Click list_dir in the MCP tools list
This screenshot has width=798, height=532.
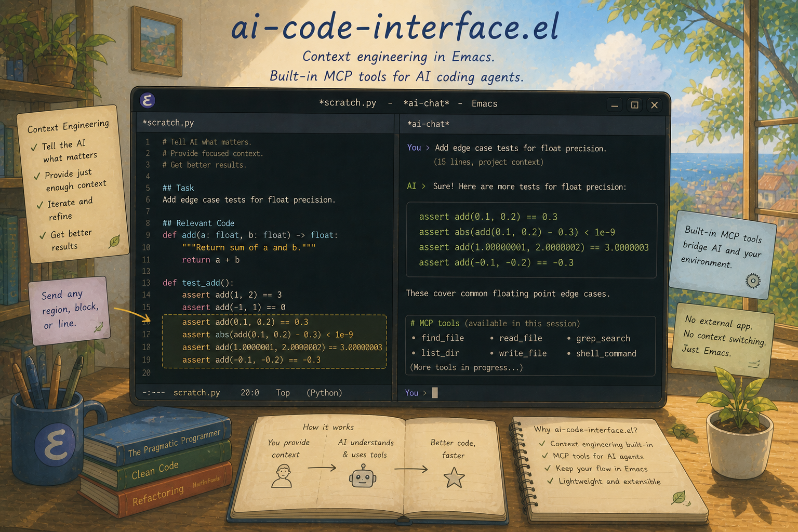pyautogui.click(x=440, y=353)
